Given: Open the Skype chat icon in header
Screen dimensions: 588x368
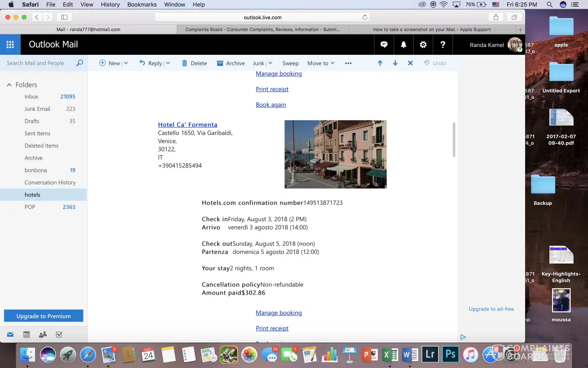Looking at the screenshot, I should tap(384, 45).
